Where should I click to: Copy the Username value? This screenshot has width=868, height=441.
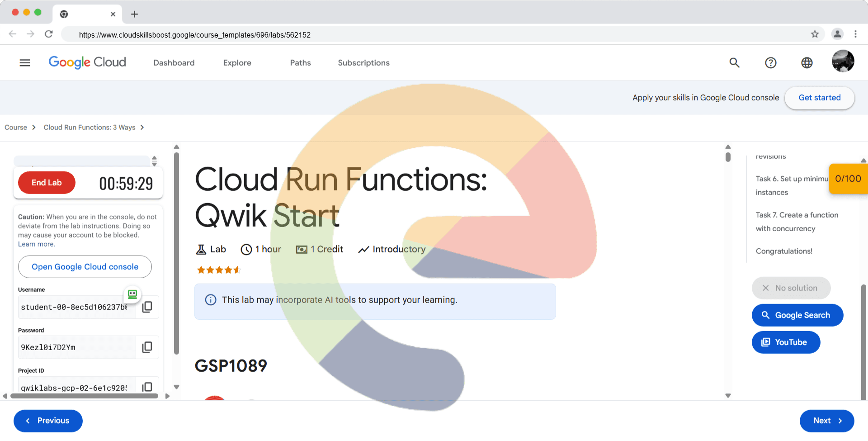(147, 307)
